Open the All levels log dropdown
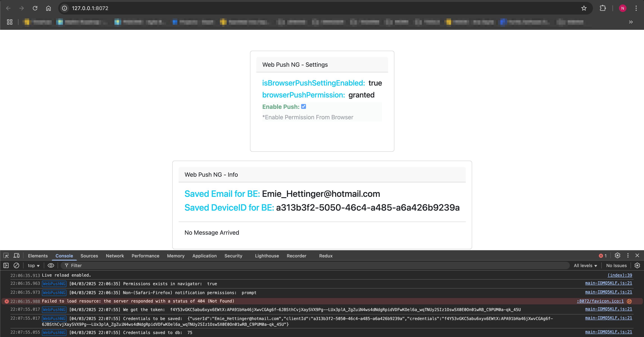644x337 pixels. pos(585,265)
